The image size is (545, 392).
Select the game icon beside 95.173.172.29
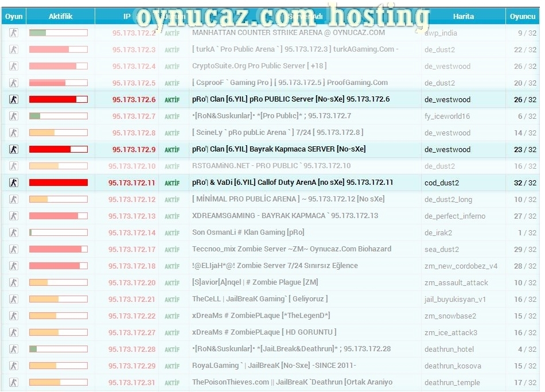click(14, 366)
